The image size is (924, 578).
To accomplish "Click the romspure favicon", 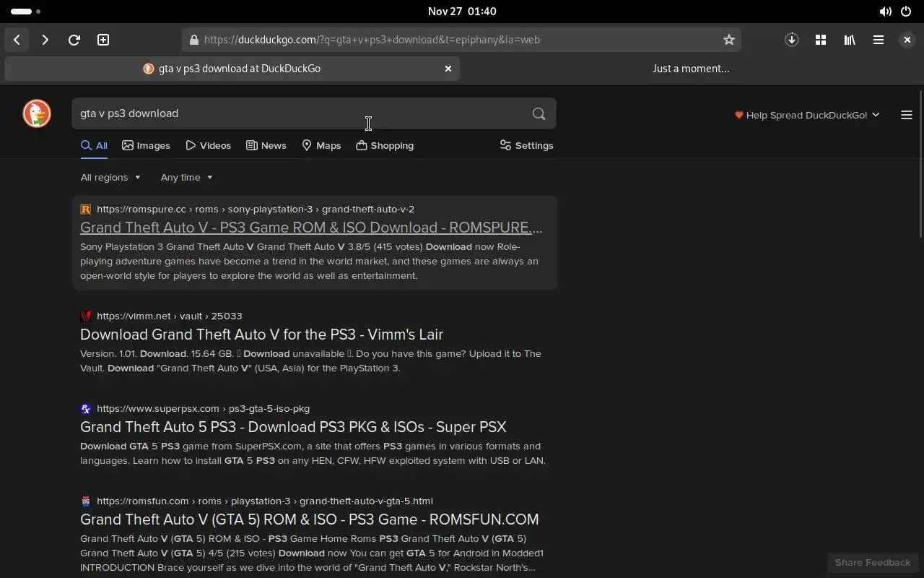I will pos(86,209).
